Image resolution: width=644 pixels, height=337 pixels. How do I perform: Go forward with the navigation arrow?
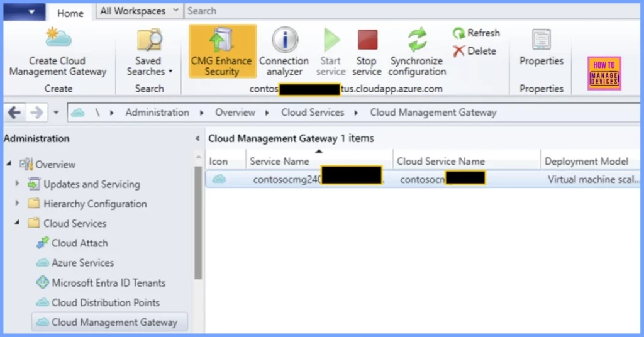coord(36,113)
